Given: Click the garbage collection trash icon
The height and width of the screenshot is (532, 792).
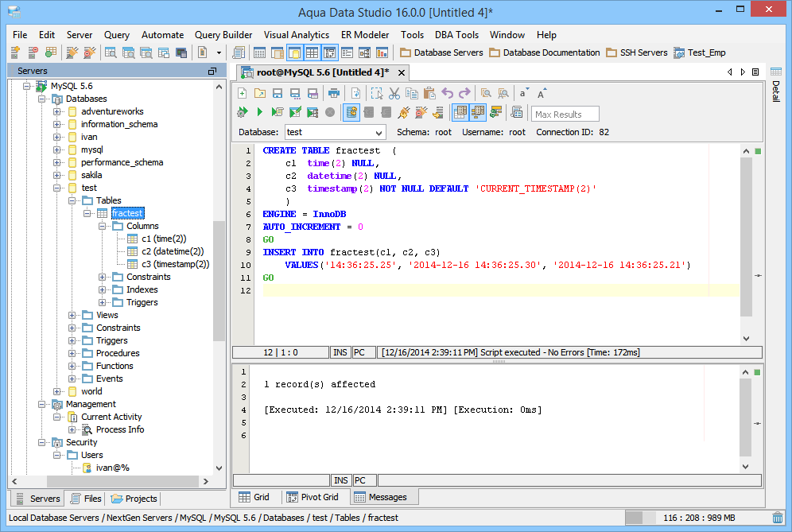Looking at the screenshot, I should [x=777, y=518].
